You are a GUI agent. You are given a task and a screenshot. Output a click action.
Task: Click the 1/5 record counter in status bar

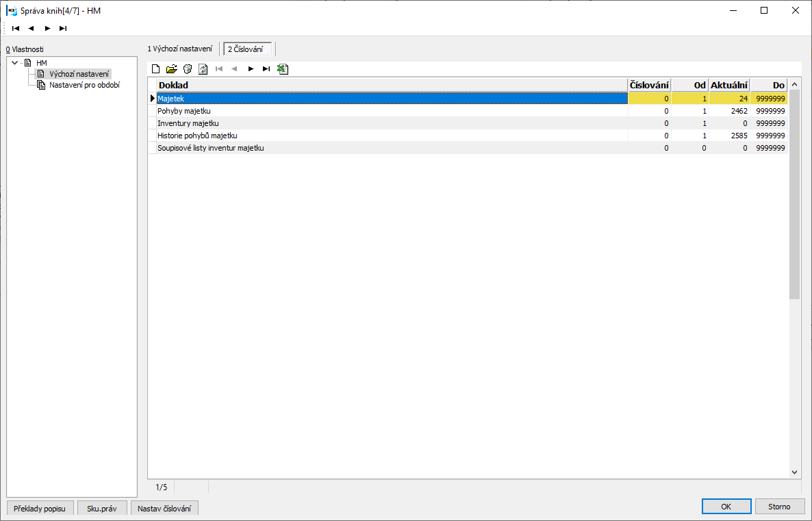point(162,487)
